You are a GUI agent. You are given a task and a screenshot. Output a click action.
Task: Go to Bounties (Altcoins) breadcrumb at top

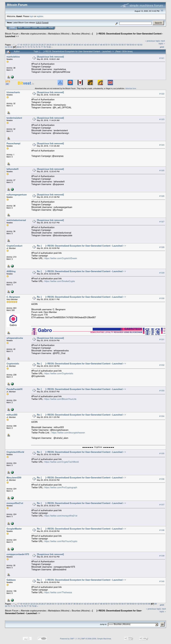click(81, 33)
